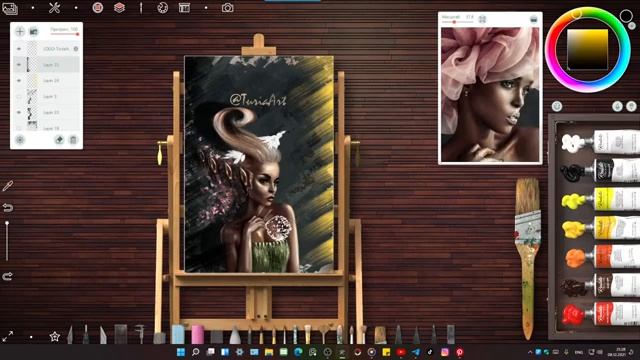Click the rightmost round icon above the paint box

[x=631, y=107]
